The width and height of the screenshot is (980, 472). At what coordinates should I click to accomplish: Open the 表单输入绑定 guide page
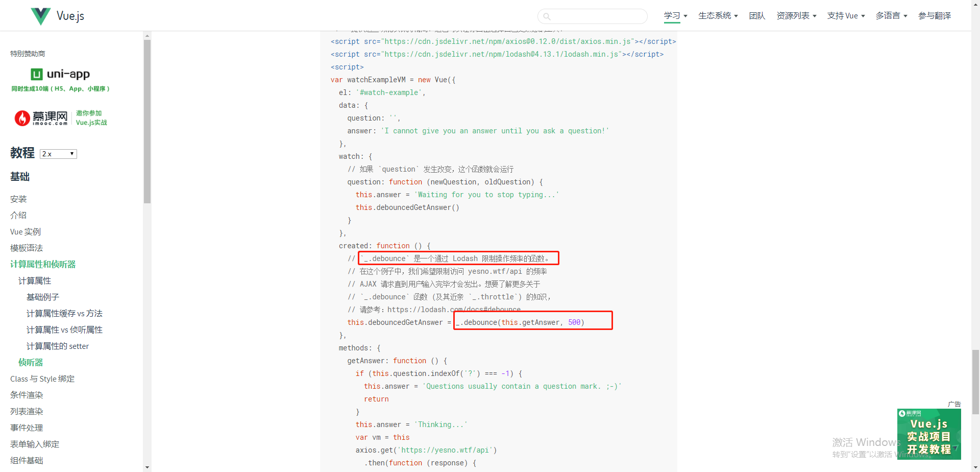pos(35,444)
